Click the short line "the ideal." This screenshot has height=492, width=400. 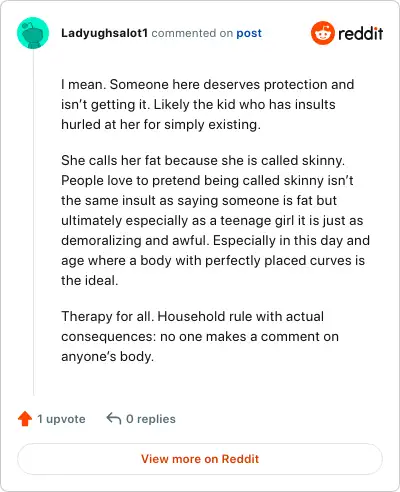click(x=90, y=280)
